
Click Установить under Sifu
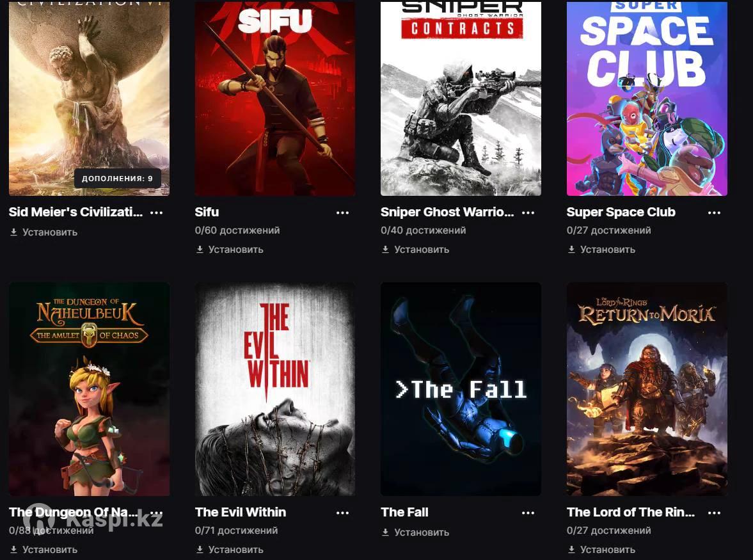coord(230,250)
